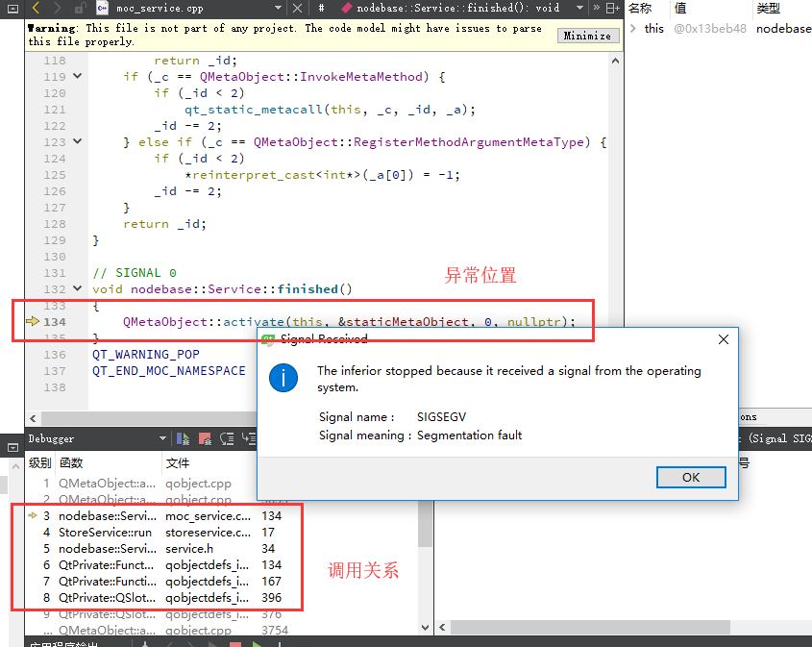Open the Debugger perspective dropdown

click(162, 439)
